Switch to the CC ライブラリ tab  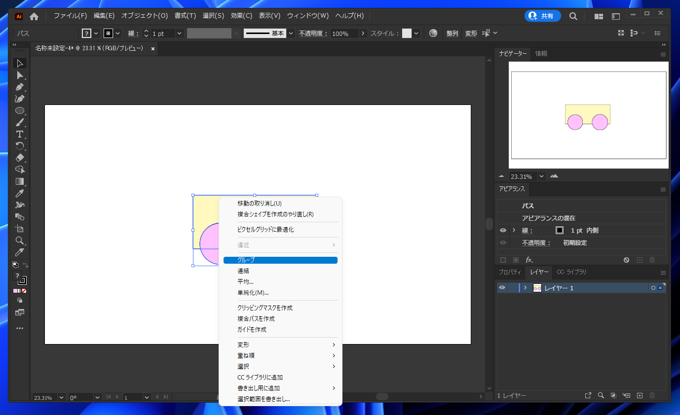click(x=571, y=272)
